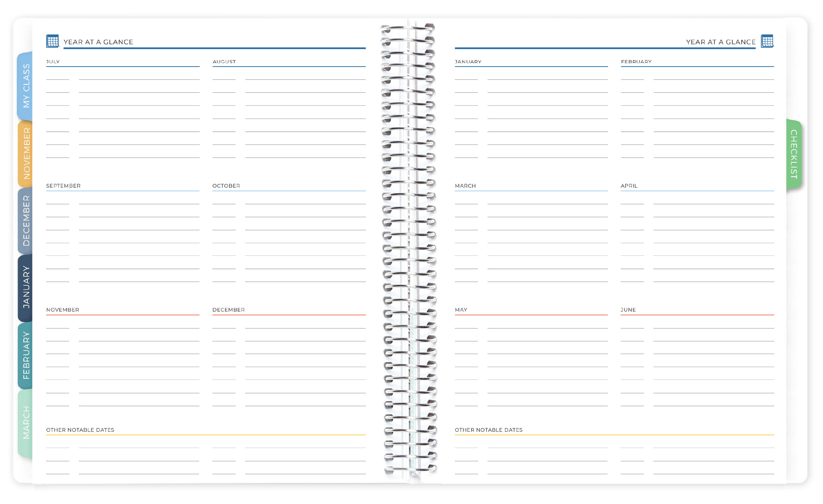Click the calendar icon beside left Year at a Glance
The height and width of the screenshot is (504, 823).
coord(52,40)
